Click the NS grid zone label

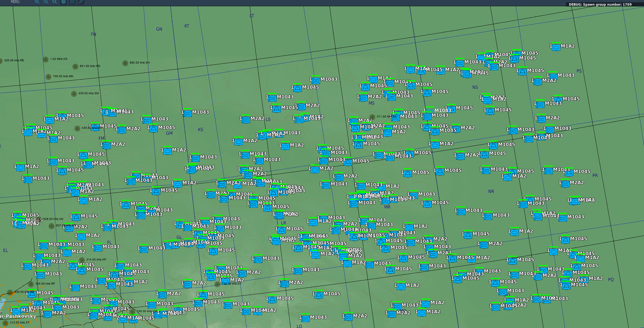coord(475,87)
